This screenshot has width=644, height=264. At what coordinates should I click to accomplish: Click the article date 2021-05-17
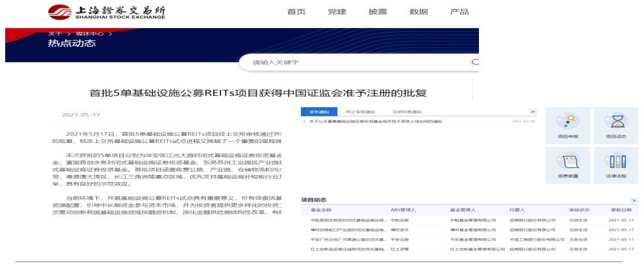81,114
